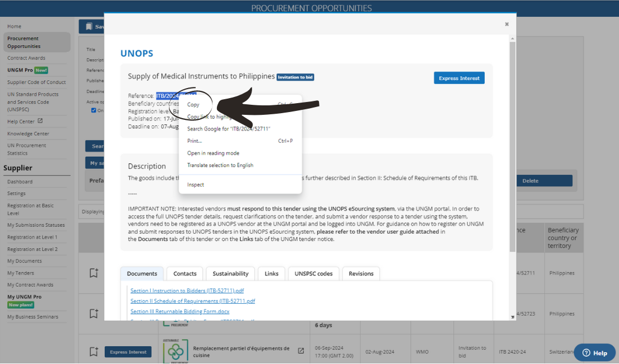Switch to the Documents tab
Viewport: 619px width, 364px height.
tap(142, 274)
